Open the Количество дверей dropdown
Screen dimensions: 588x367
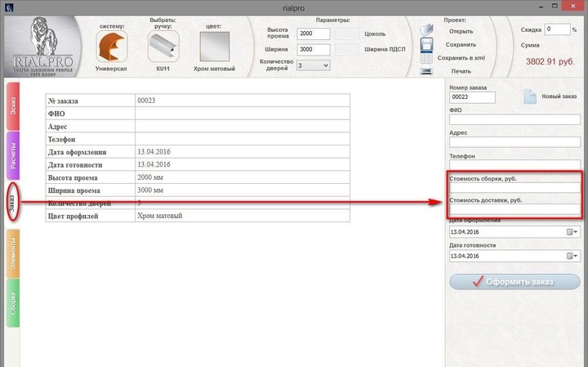click(x=314, y=65)
